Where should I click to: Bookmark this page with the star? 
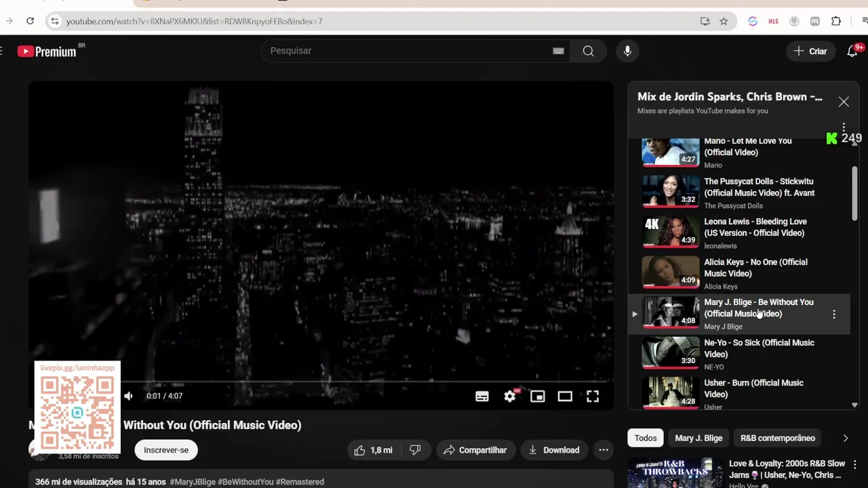(x=724, y=21)
